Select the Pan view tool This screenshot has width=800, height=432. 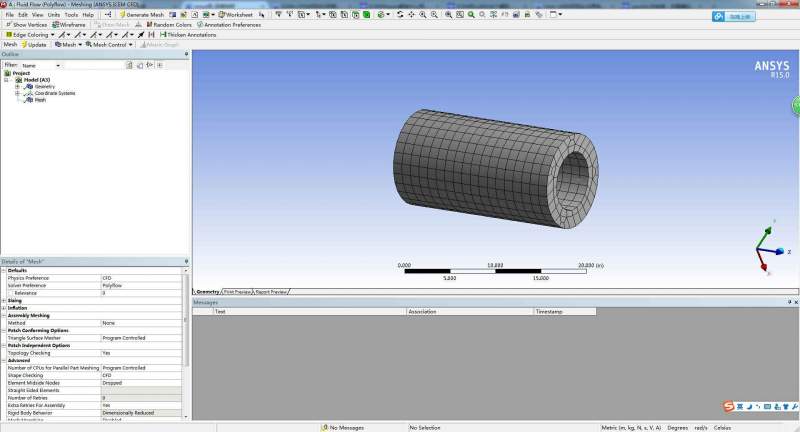(412, 15)
